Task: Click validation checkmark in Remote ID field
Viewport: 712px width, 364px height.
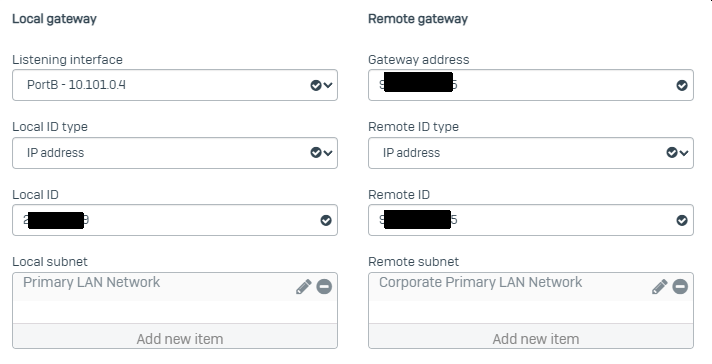Action: (682, 221)
